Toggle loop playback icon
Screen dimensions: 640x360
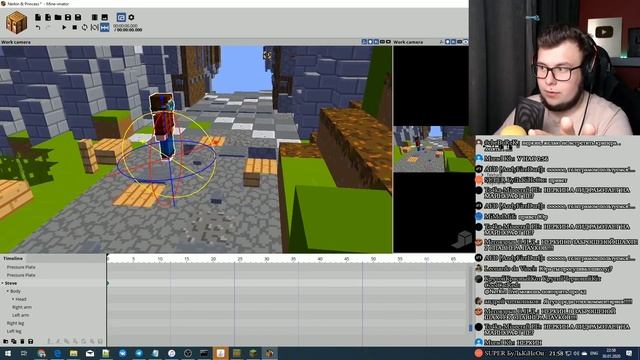(84, 27)
